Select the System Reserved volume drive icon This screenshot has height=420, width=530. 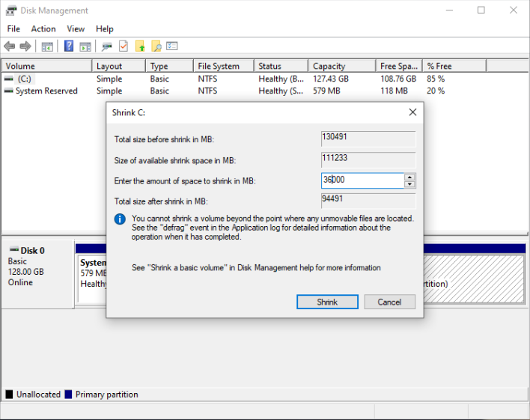9,91
